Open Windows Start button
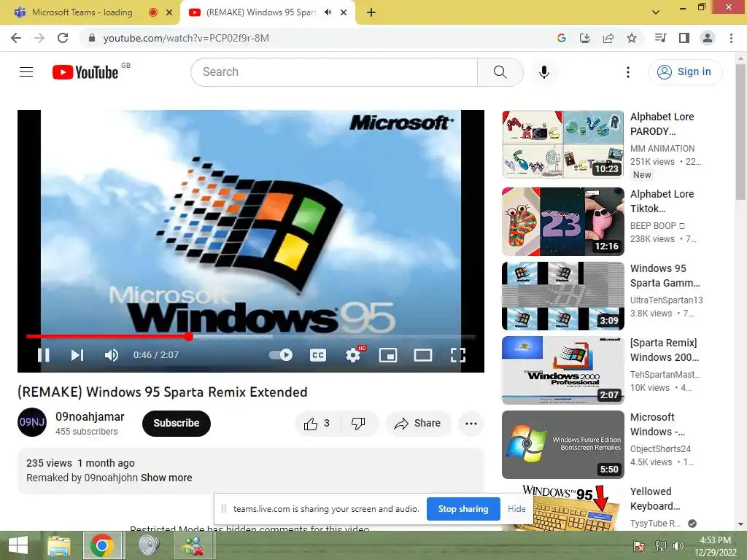Image resolution: width=747 pixels, height=560 pixels. [x=18, y=545]
